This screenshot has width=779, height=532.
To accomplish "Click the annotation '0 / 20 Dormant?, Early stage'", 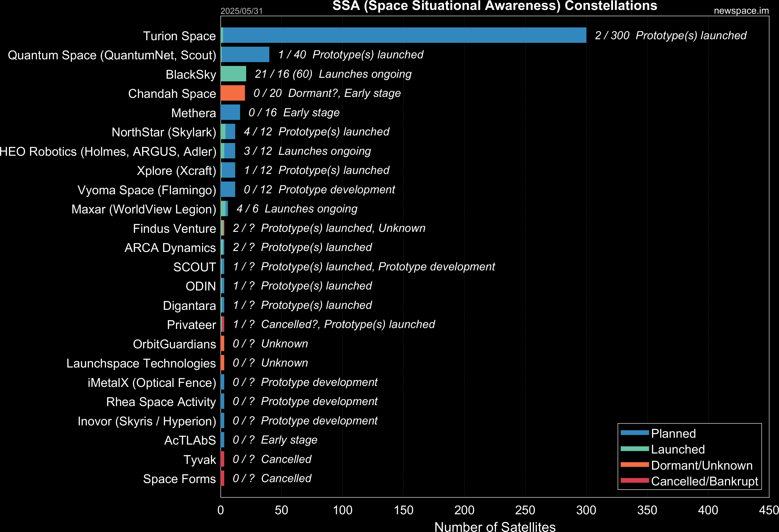I will [327, 93].
